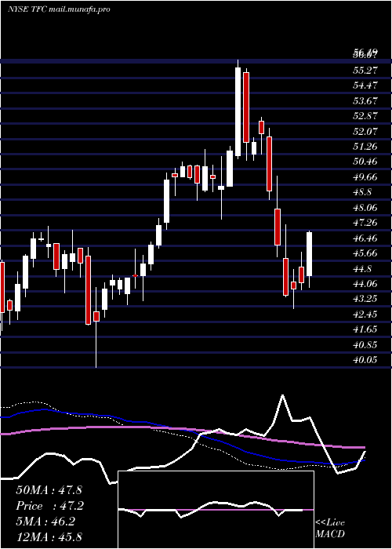Select the 48.8 price axis label
This screenshot has height=549, width=392.
362,192
